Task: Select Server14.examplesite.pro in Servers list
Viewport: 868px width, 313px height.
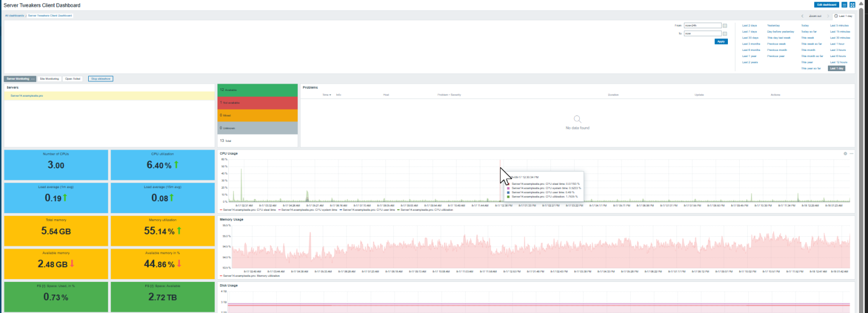Action: point(27,96)
